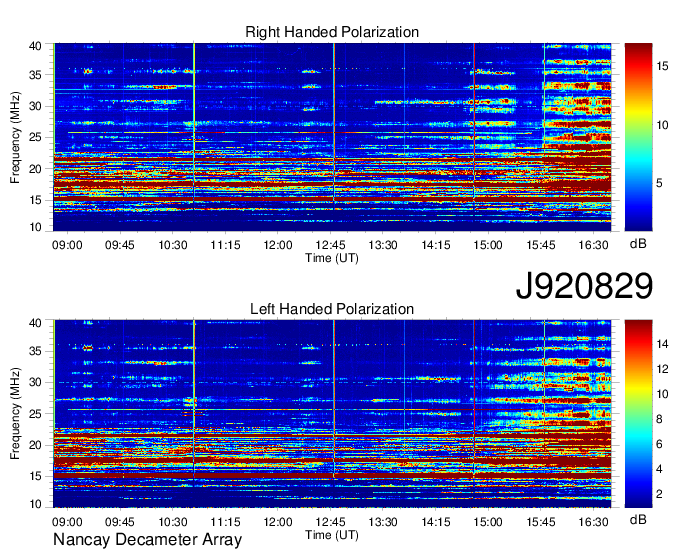Click the 5 dB tick on the top colorbar

659,183
